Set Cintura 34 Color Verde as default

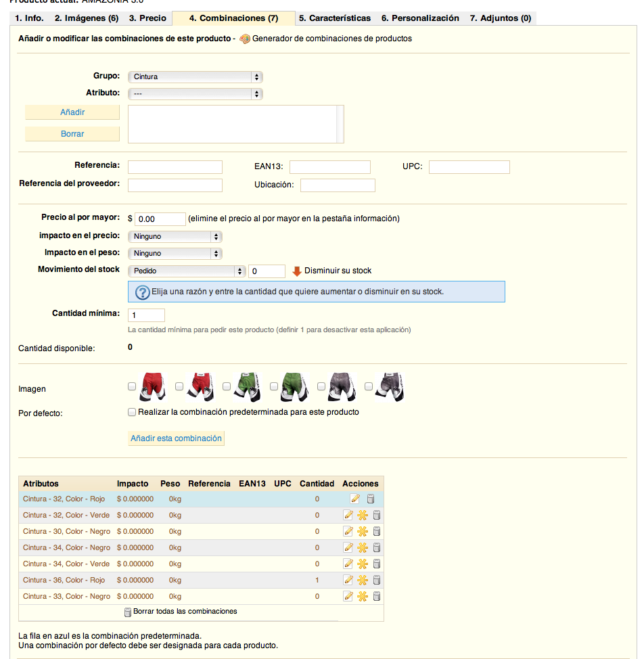[x=363, y=564]
